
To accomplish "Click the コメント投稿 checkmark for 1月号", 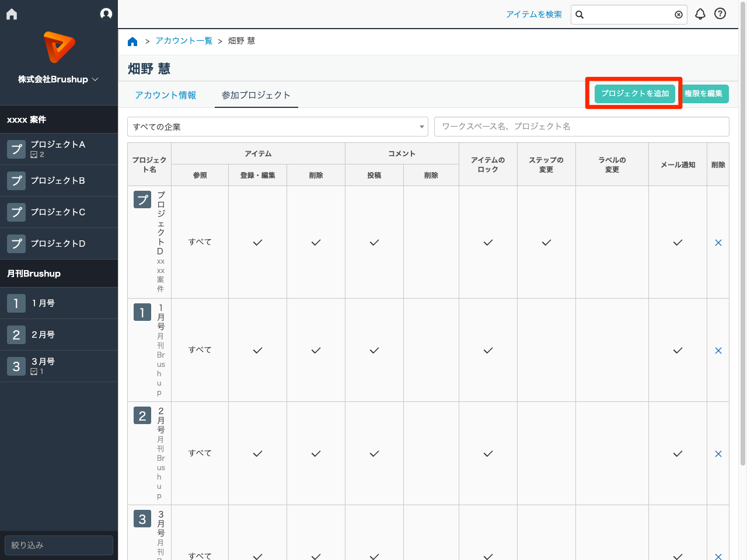I will [x=374, y=351].
